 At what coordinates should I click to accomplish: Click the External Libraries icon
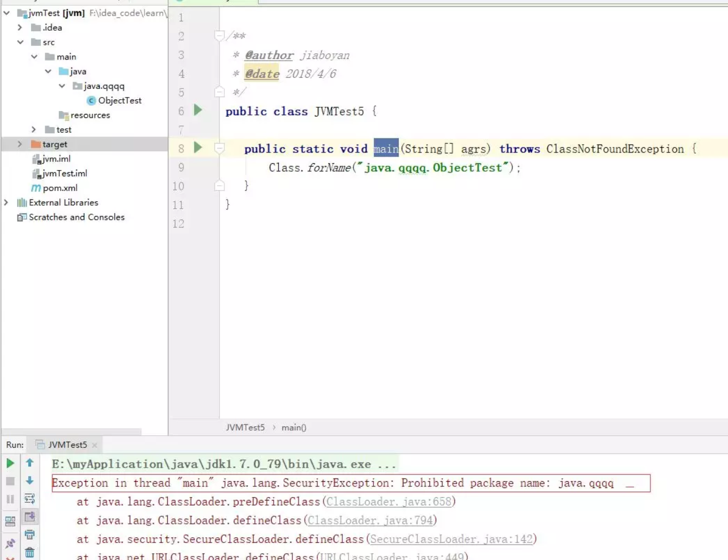tap(22, 202)
